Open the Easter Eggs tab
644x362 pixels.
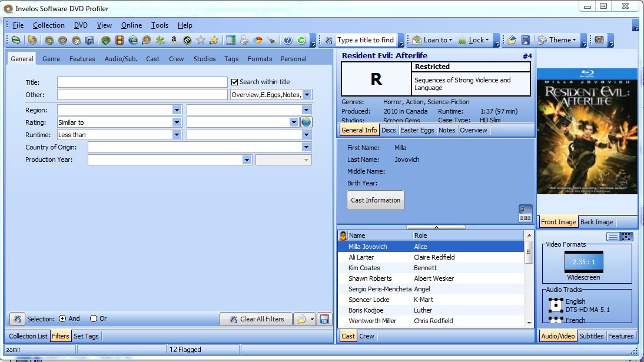[417, 130]
